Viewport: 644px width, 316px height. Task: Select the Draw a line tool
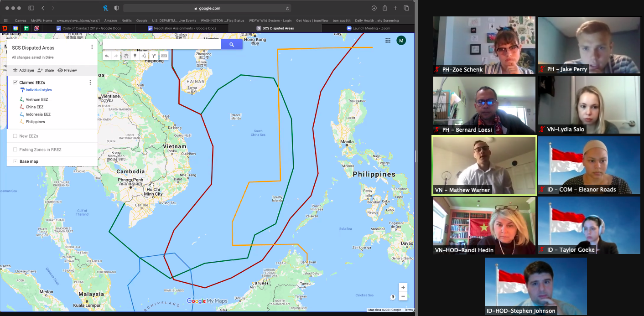point(144,56)
